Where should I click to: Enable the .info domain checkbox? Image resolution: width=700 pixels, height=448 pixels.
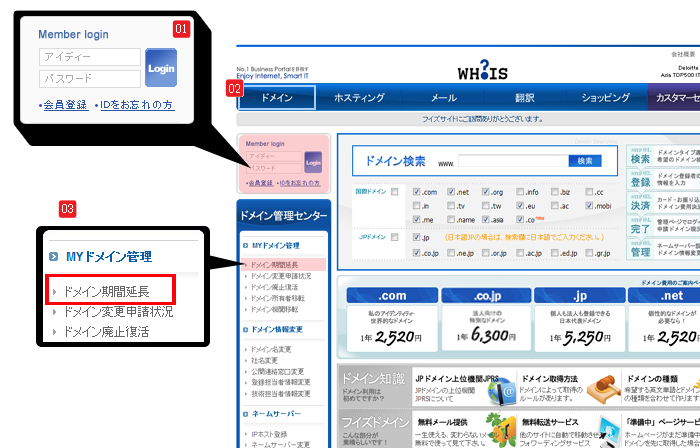click(x=518, y=192)
